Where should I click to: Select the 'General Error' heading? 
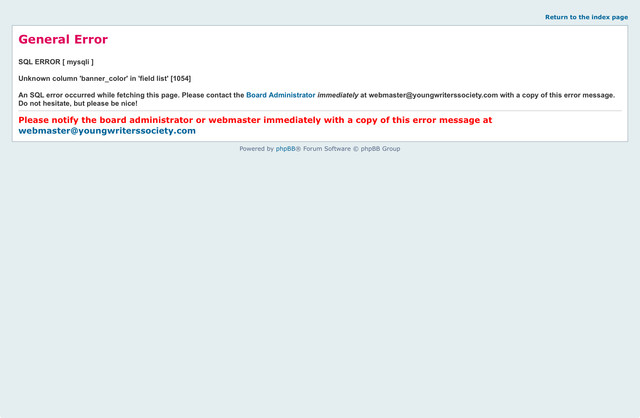pos(63,39)
